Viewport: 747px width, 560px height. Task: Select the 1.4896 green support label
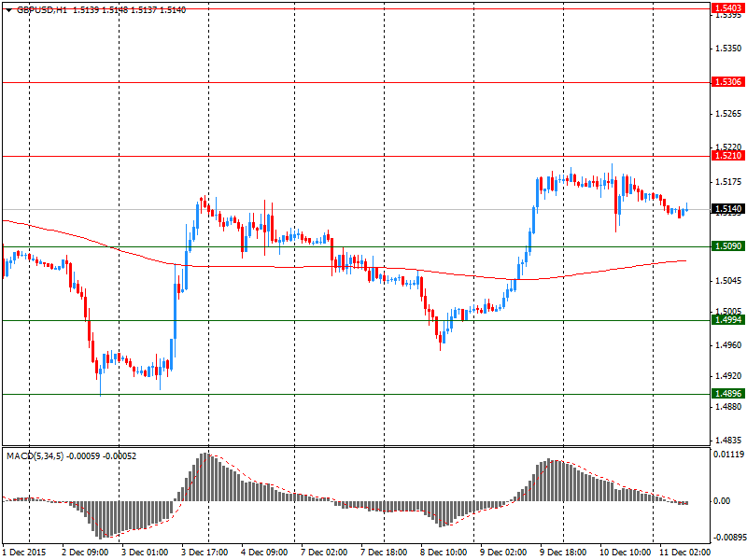[727, 394]
